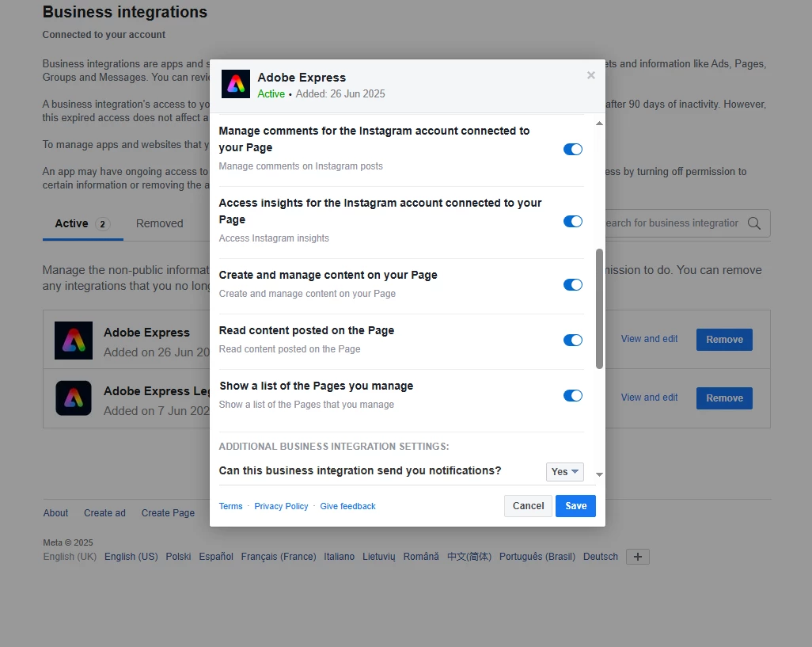Switch language to Français (France)

[279, 557]
